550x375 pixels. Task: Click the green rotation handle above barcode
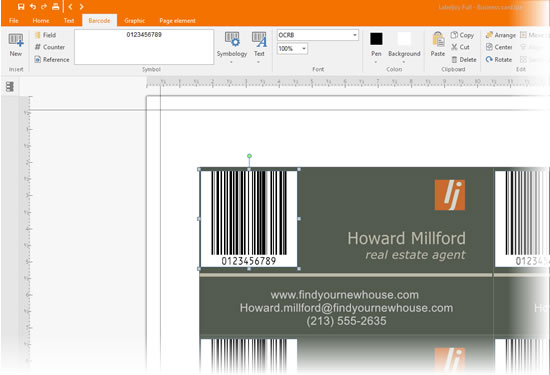(249, 156)
